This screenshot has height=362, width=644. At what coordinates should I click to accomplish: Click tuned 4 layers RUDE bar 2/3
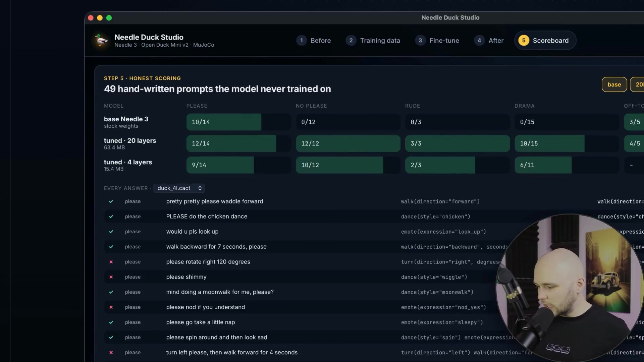pos(458,165)
